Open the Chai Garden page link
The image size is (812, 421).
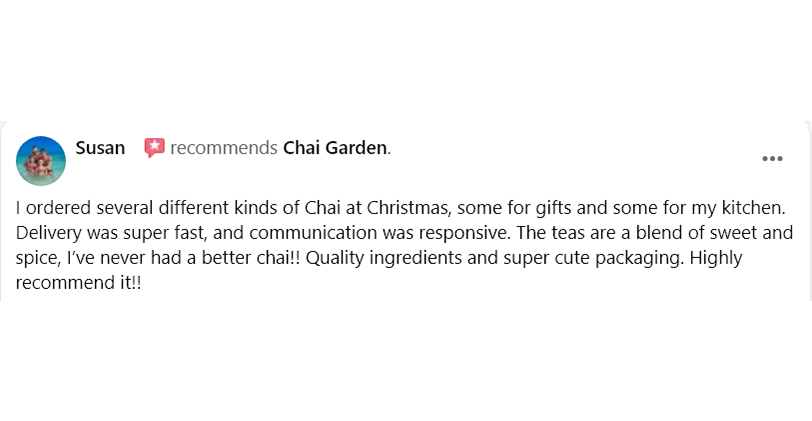point(335,148)
